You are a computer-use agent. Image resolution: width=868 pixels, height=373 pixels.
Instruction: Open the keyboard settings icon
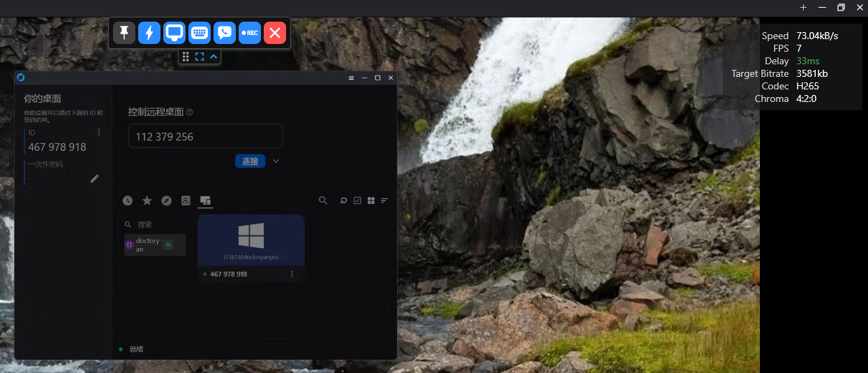(x=200, y=33)
